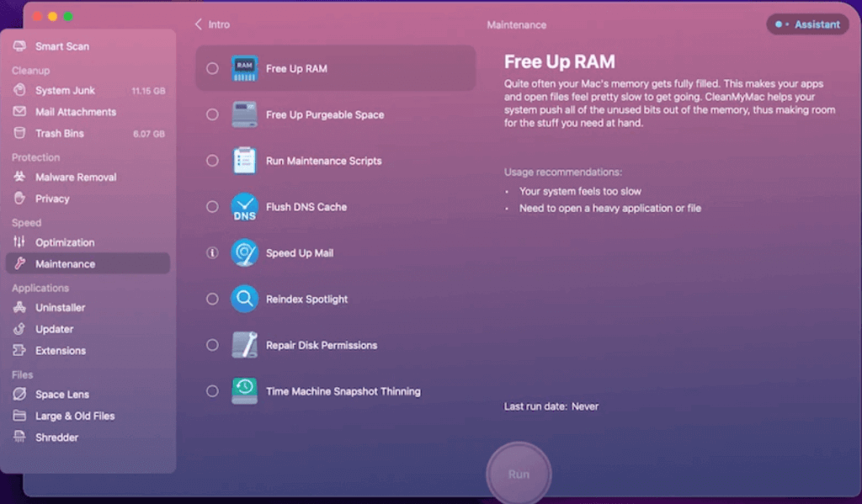Viewport: 862px width, 504px height.
Task: Click the 6.07 GB Trash Bins size
Action: click(149, 134)
